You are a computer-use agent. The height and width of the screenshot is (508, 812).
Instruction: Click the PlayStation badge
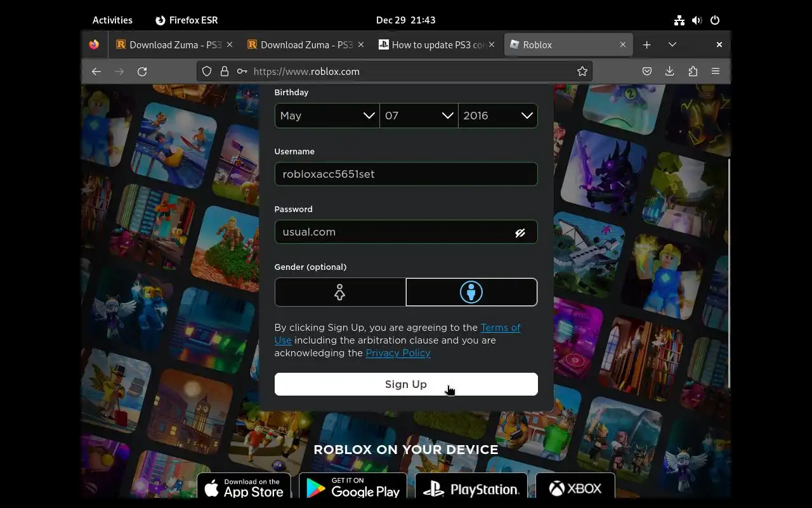(x=471, y=486)
